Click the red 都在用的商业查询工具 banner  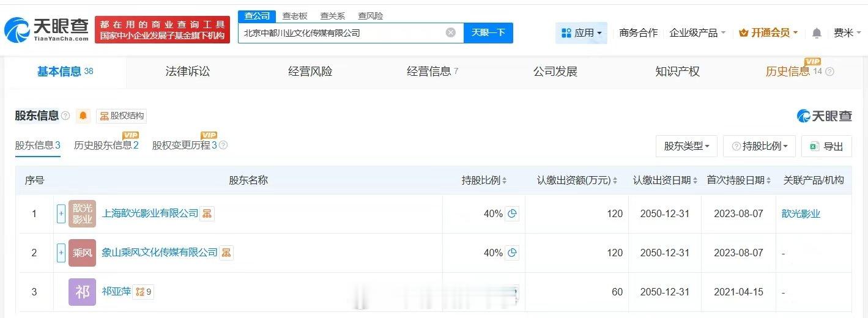pyautogui.click(x=162, y=29)
